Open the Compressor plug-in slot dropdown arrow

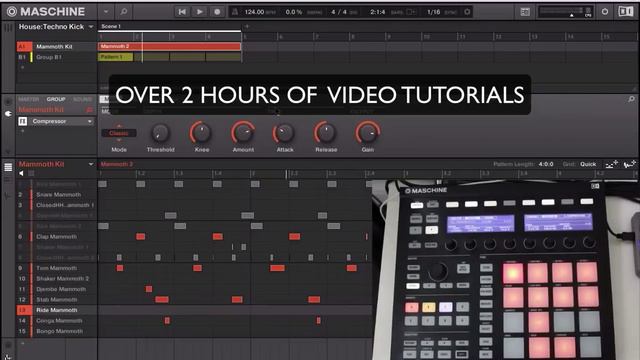[x=89, y=122]
